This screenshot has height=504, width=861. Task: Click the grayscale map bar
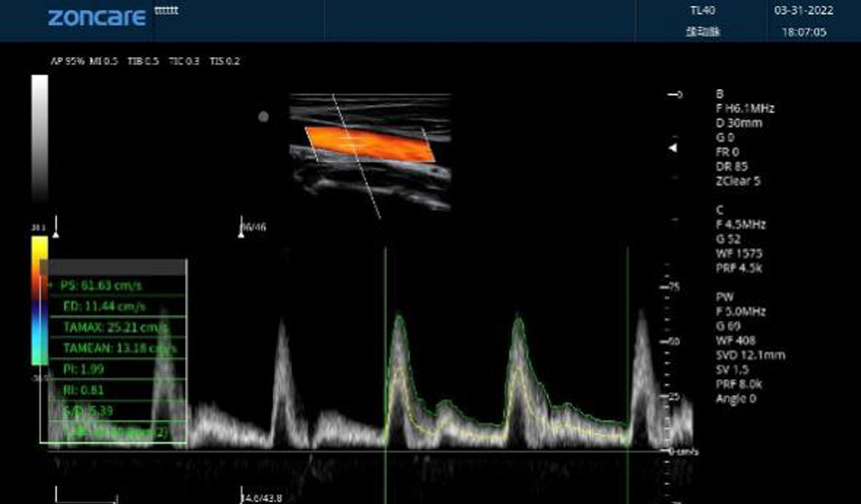tap(40, 139)
